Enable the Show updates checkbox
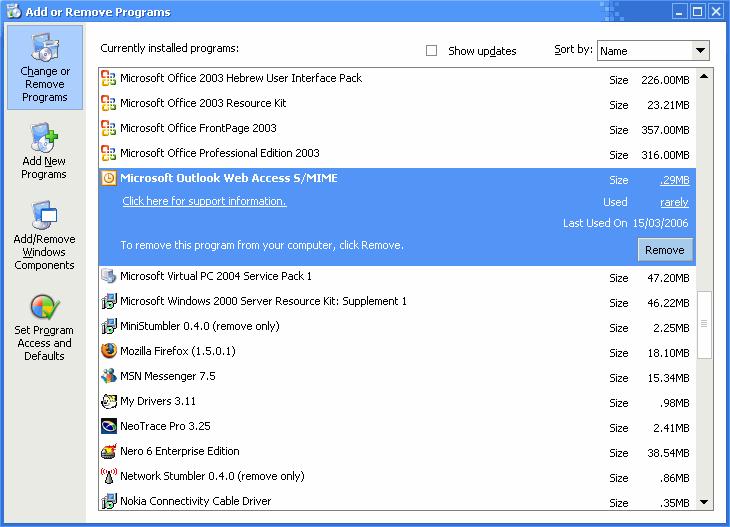Screen dimensions: 730x527 coord(432,51)
